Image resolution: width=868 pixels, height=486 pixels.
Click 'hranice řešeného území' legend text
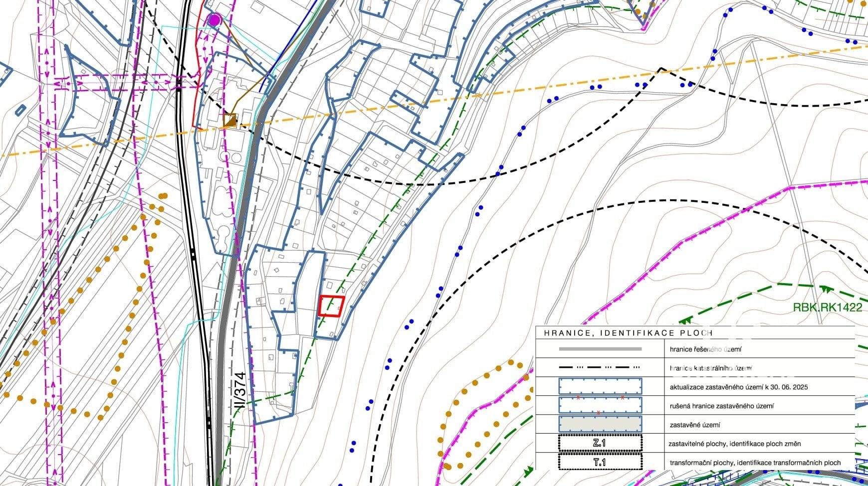point(705,349)
